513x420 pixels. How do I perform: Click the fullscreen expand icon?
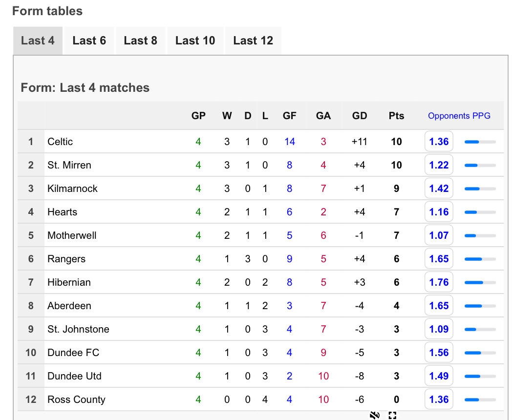tap(392, 416)
